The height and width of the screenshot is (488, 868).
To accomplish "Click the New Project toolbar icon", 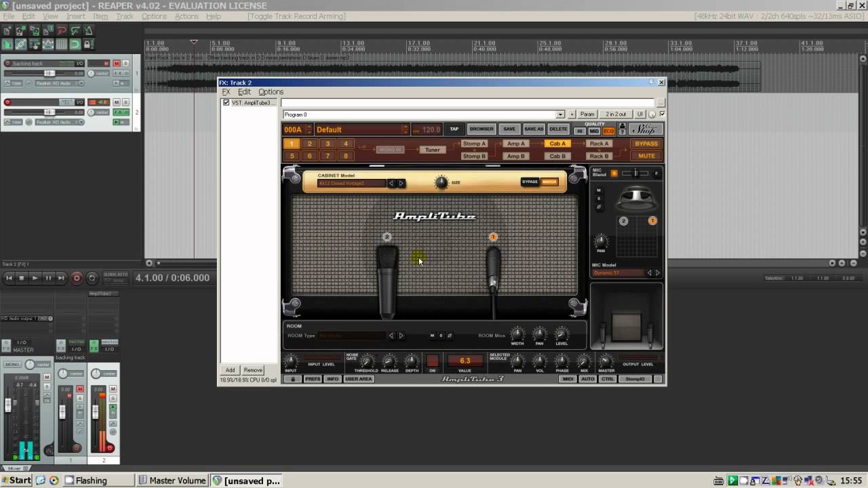I will pos(7,30).
